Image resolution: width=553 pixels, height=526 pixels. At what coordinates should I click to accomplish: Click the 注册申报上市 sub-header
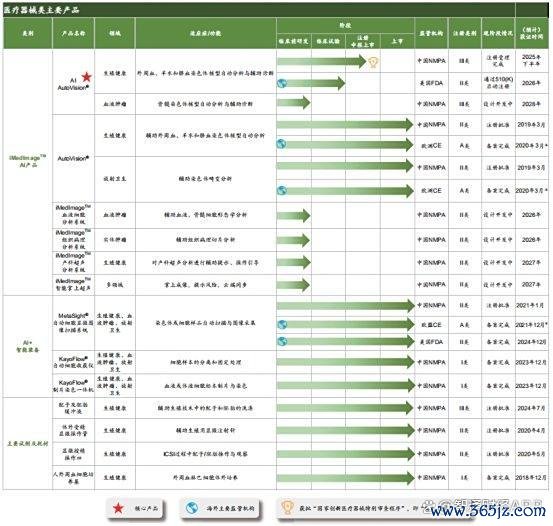pyautogui.click(x=363, y=41)
